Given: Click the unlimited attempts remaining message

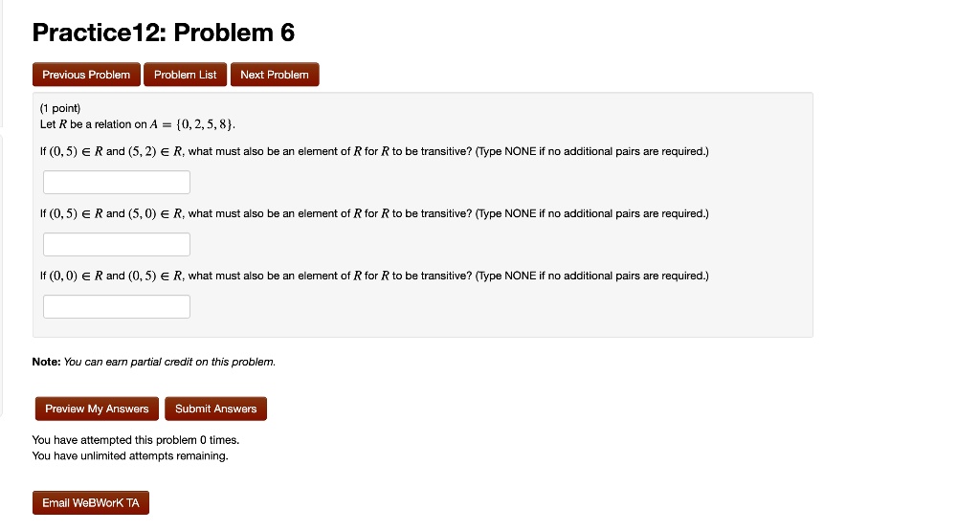Looking at the screenshot, I should pyautogui.click(x=130, y=455).
